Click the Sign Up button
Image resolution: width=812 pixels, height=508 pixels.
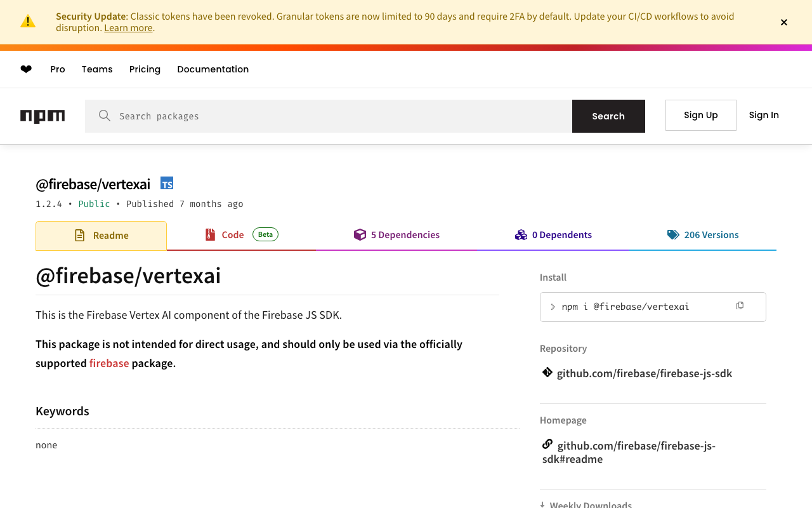point(700,115)
